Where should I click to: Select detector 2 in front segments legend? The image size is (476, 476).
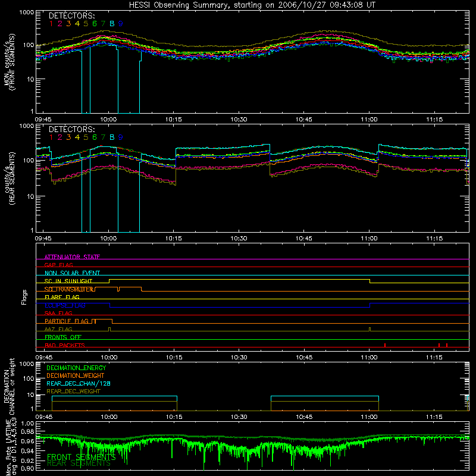[60, 24]
